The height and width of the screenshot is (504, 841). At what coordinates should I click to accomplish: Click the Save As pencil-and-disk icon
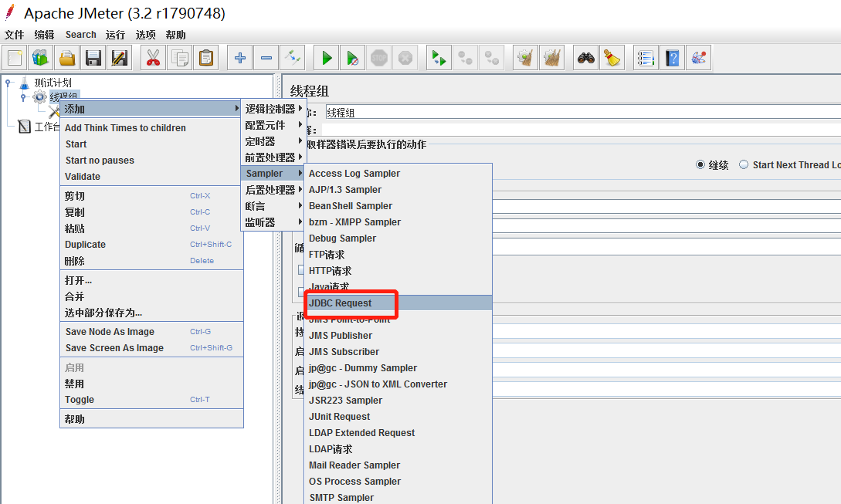pos(120,58)
